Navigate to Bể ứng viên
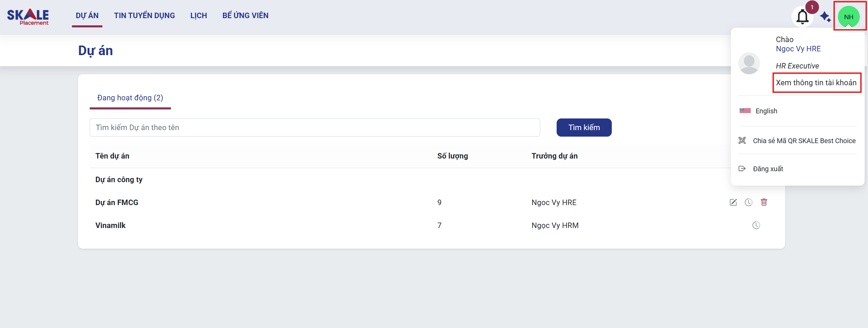This screenshot has width=868, height=328. 245,16
